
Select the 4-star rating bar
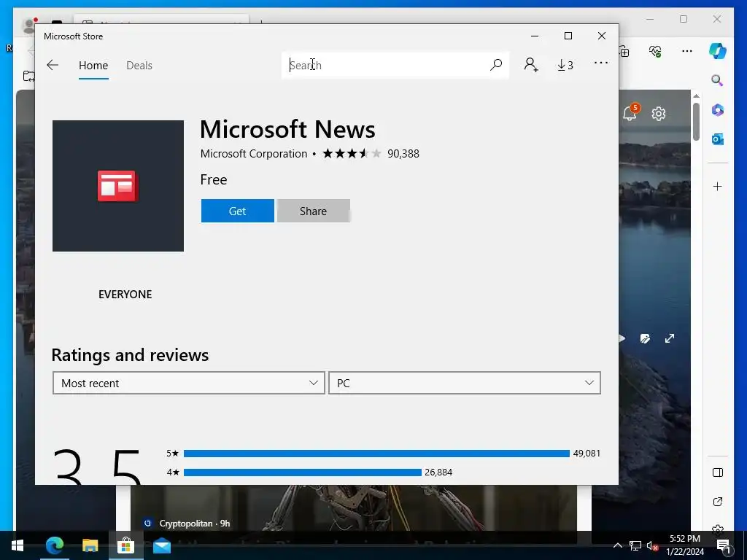(x=303, y=472)
